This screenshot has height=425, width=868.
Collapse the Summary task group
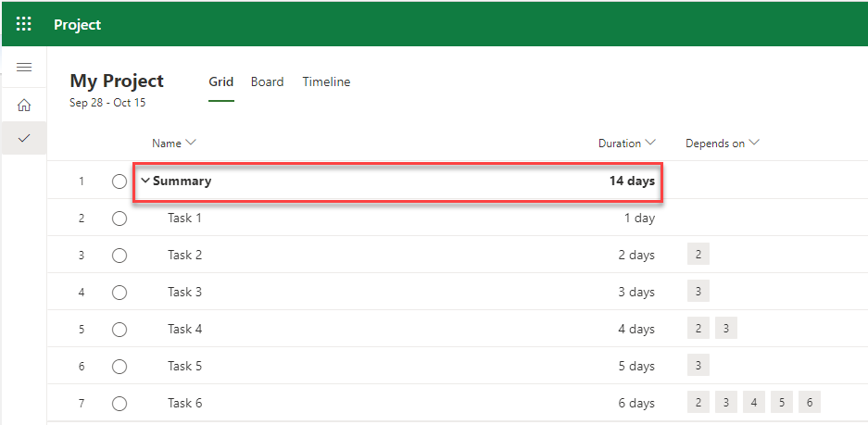(x=145, y=181)
